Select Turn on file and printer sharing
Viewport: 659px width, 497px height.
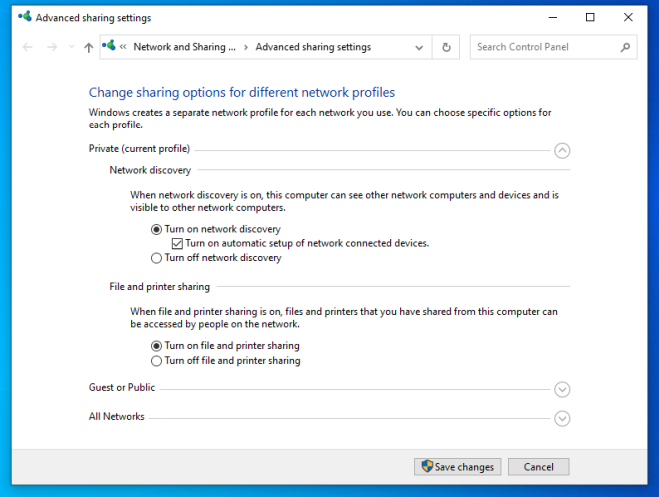156,346
